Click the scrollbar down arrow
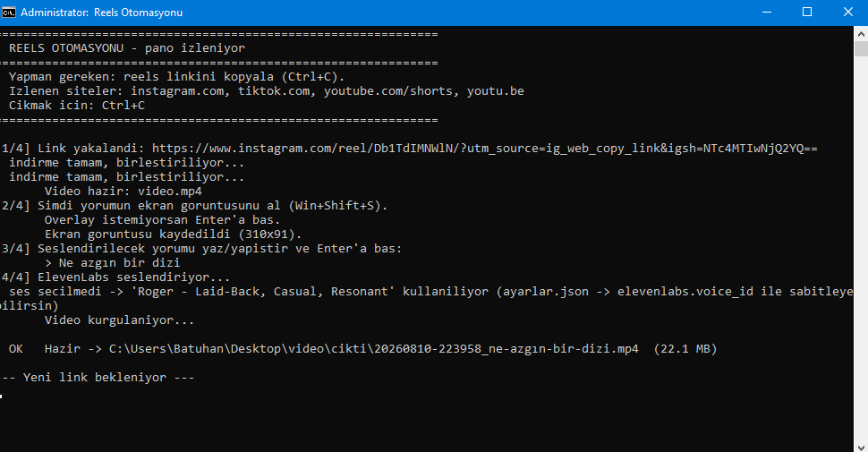868x452 pixels. pos(861,446)
